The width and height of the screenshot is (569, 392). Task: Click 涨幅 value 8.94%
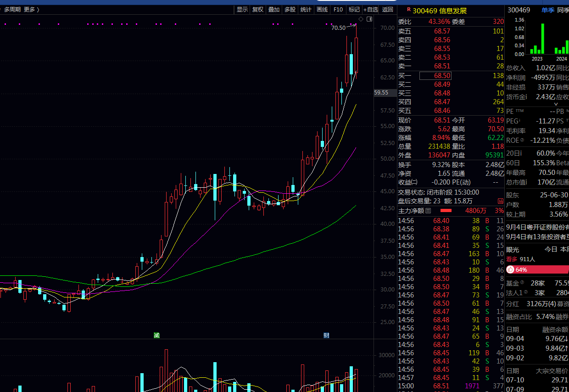pos(441,138)
